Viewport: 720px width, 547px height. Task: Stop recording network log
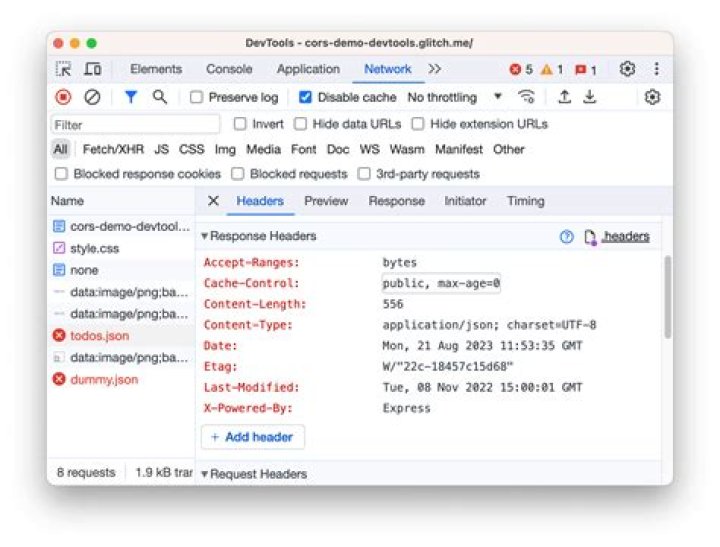point(63,97)
